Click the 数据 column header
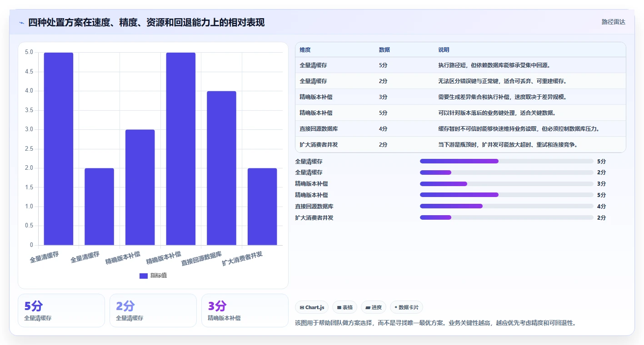 pyautogui.click(x=384, y=50)
